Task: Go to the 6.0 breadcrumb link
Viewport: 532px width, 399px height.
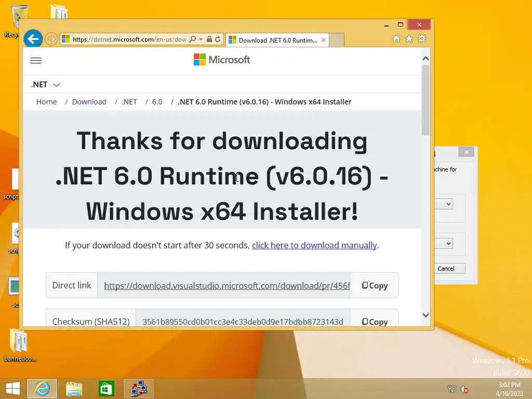Action: (157, 102)
